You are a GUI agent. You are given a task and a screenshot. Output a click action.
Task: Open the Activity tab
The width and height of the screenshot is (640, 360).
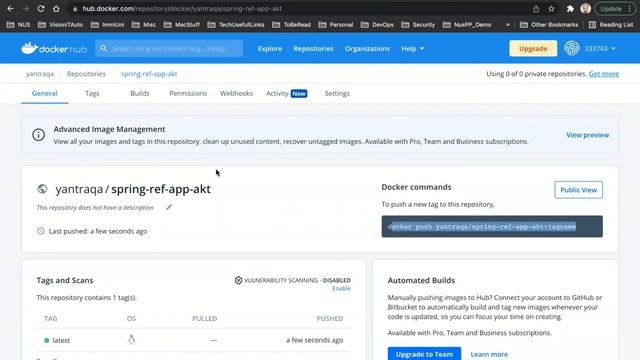(x=286, y=93)
